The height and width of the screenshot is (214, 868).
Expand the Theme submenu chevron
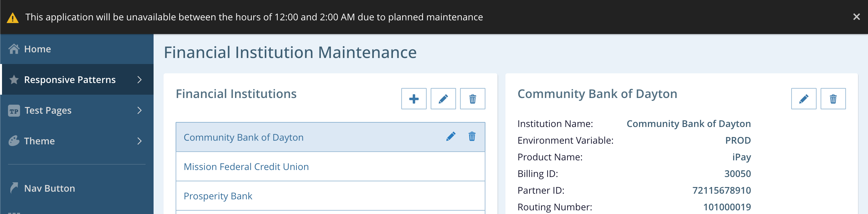pyautogui.click(x=140, y=141)
